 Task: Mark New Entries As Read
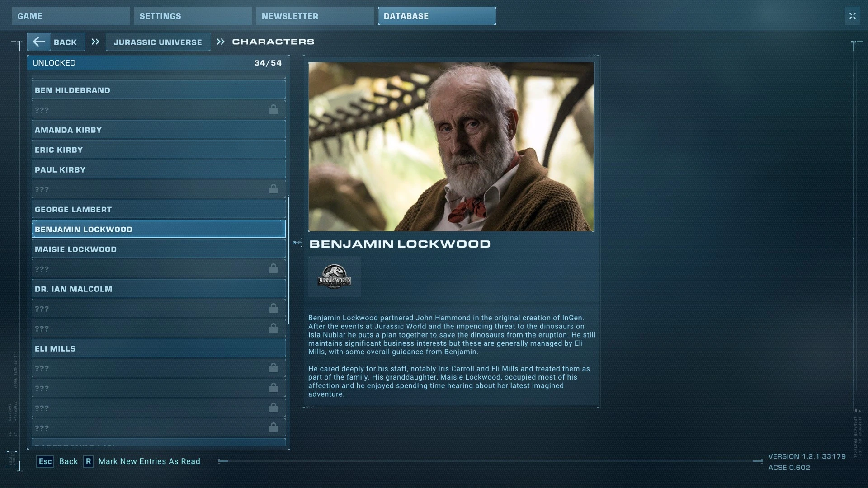(149, 461)
